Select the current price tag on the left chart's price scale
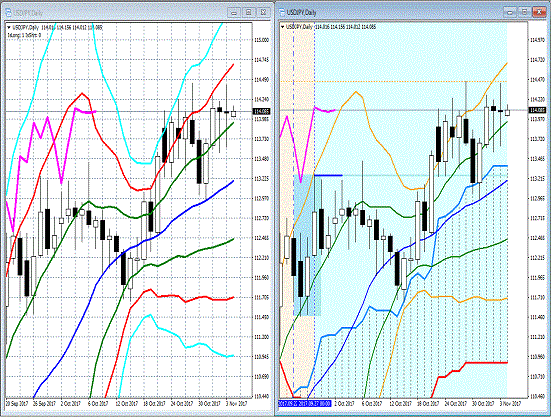 262,111
